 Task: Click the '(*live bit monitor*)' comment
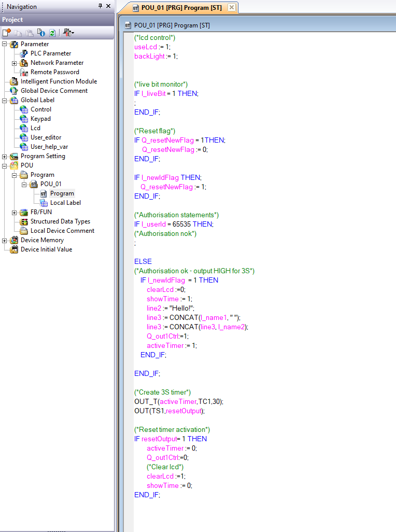pyautogui.click(x=161, y=85)
